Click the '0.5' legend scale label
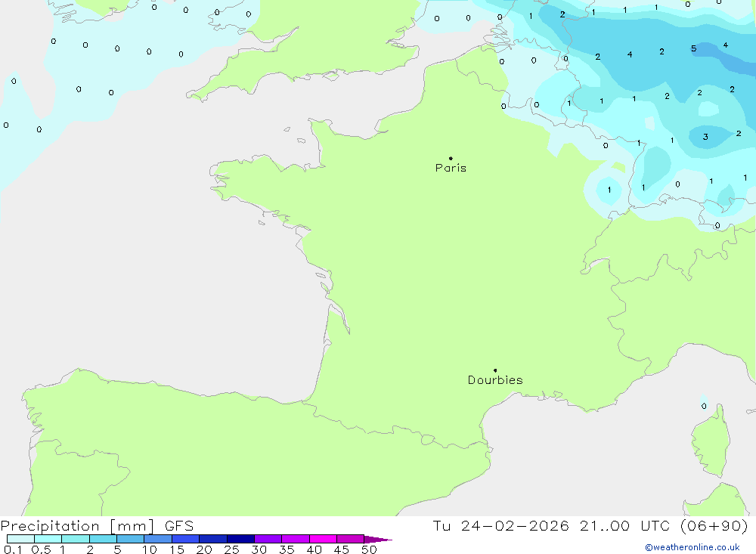756x554 pixels. [42, 549]
